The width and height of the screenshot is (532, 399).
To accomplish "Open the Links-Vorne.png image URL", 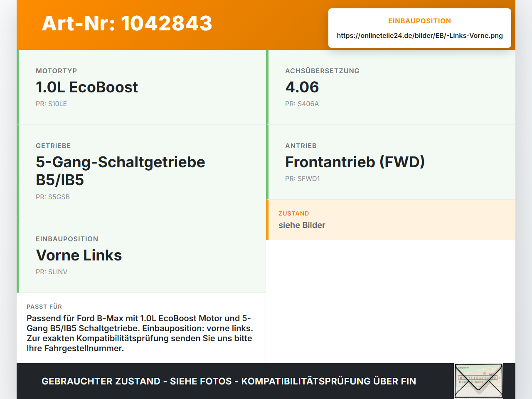I will click(x=420, y=35).
